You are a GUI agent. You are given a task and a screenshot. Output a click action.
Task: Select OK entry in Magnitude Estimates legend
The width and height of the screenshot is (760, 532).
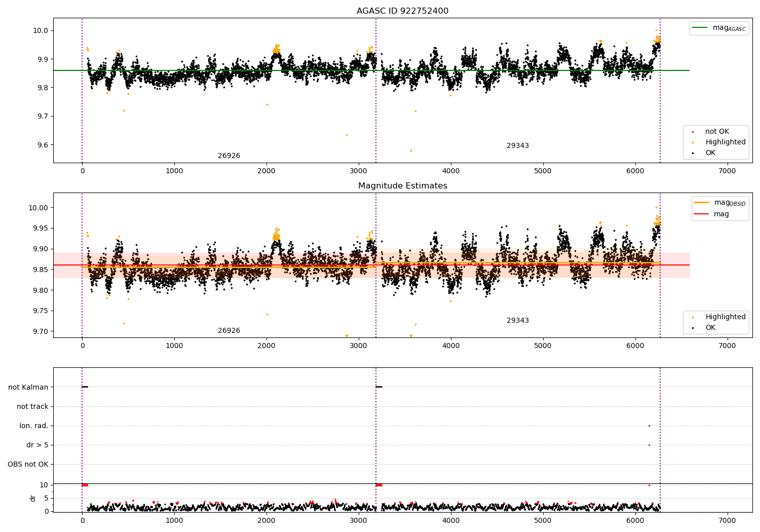(710, 328)
